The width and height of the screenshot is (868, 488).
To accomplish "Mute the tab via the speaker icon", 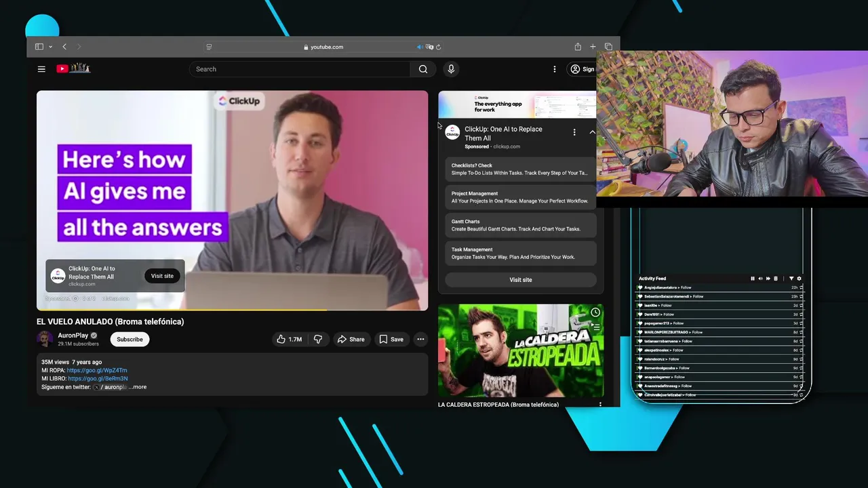I will [420, 47].
